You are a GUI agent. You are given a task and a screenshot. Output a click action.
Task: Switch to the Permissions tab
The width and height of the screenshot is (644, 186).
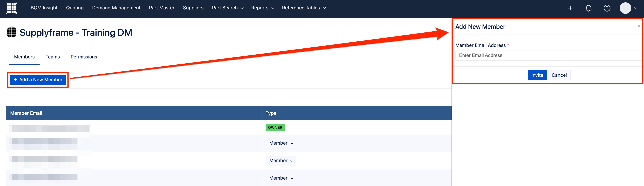coord(84,57)
